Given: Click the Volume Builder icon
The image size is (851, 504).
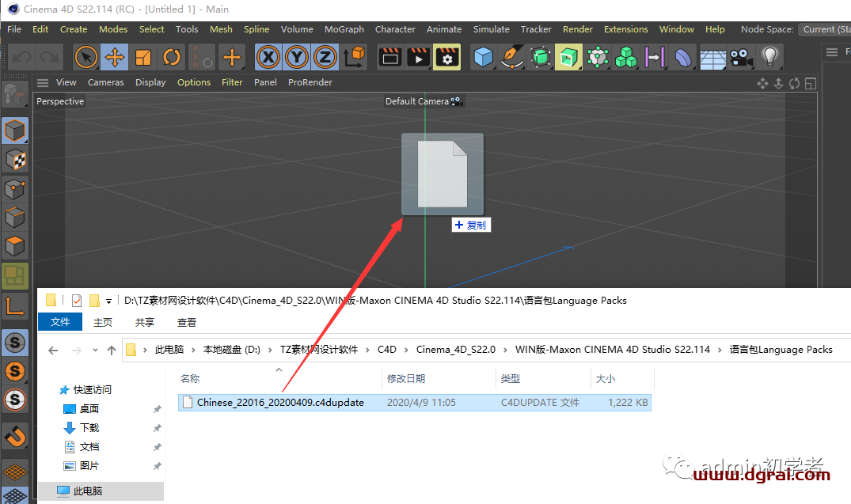Looking at the screenshot, I should coord(626,57).
